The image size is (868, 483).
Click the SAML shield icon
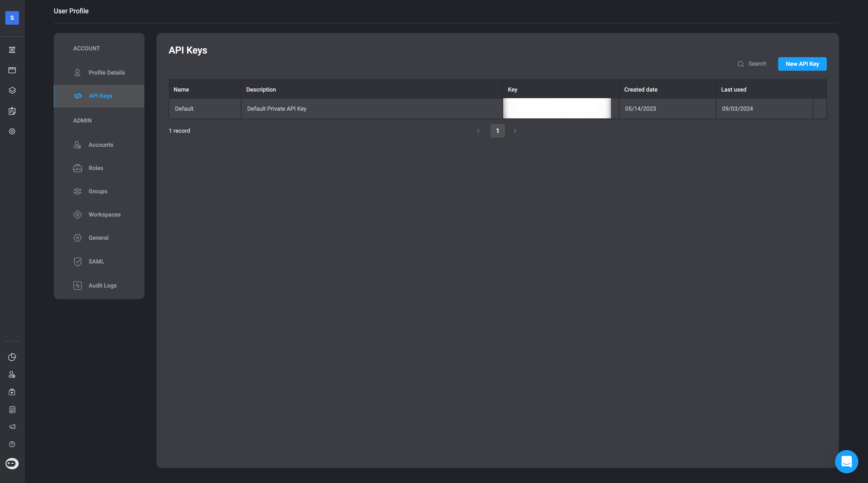[x=77, y=262]
